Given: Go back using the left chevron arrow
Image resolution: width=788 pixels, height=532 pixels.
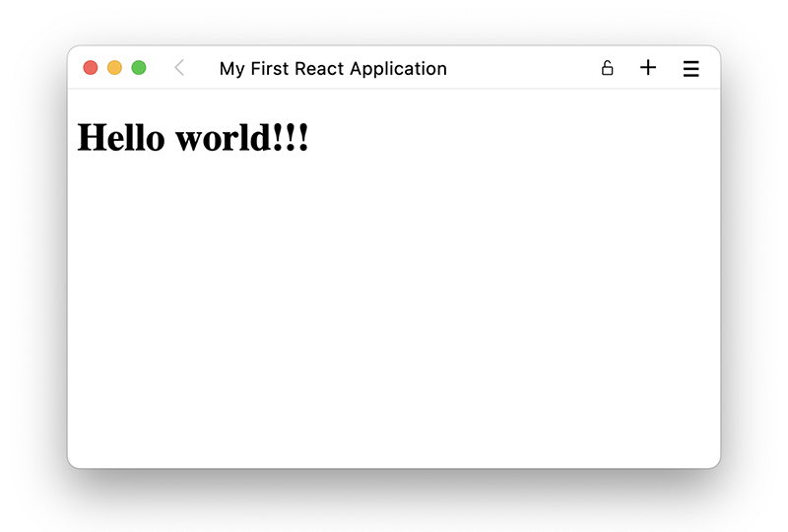Looking at the screenshot, I should (178, 68).
